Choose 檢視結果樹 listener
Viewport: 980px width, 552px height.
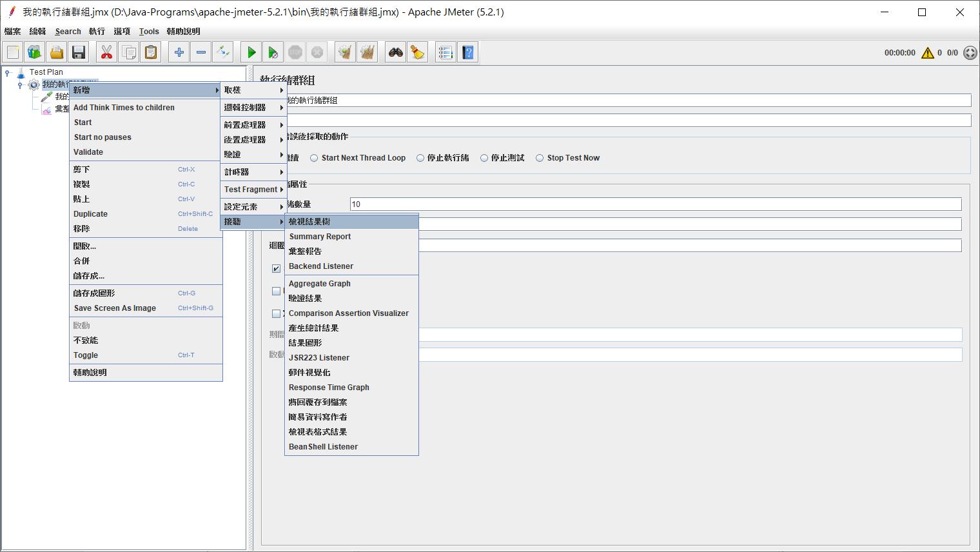click(x=352, y=222)
